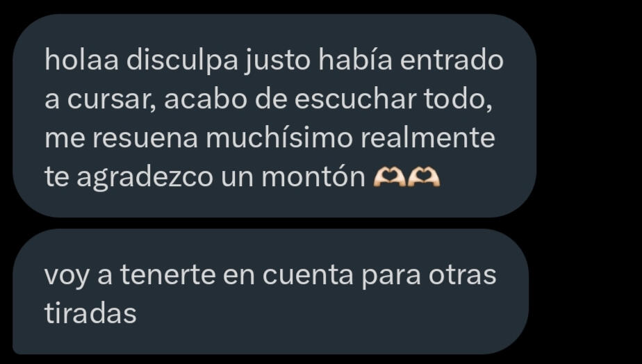Click the first heart hands emoji
This screenshot has width=642, height=364.
tap(389, 178)
